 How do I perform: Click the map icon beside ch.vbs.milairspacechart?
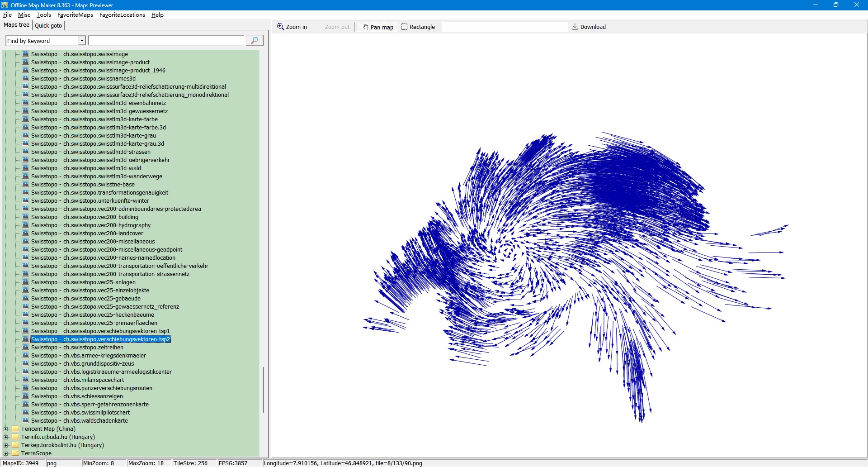coord(26,380)
